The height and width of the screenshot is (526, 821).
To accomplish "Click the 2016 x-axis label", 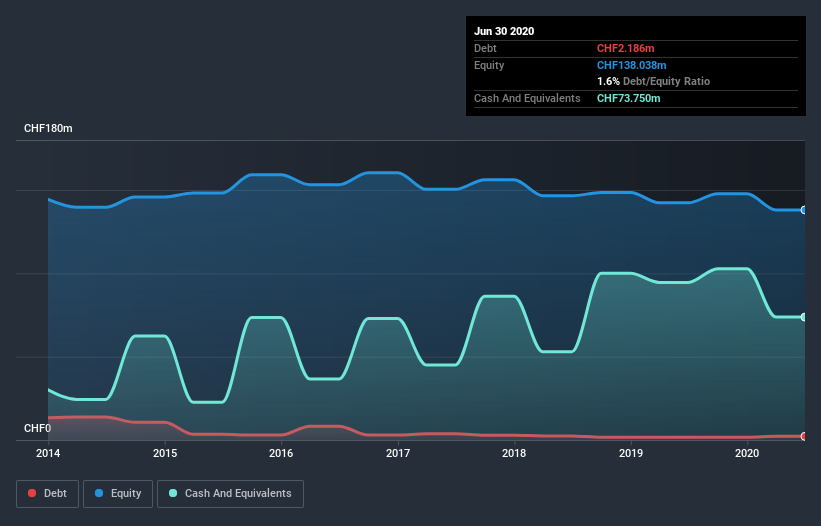I will (281, 453).
